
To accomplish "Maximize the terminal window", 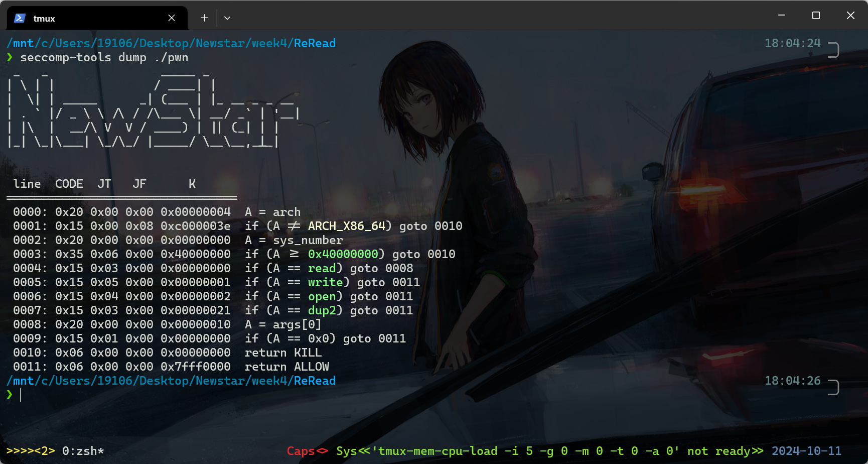I will pyautogui.click(x=816, y=16).
